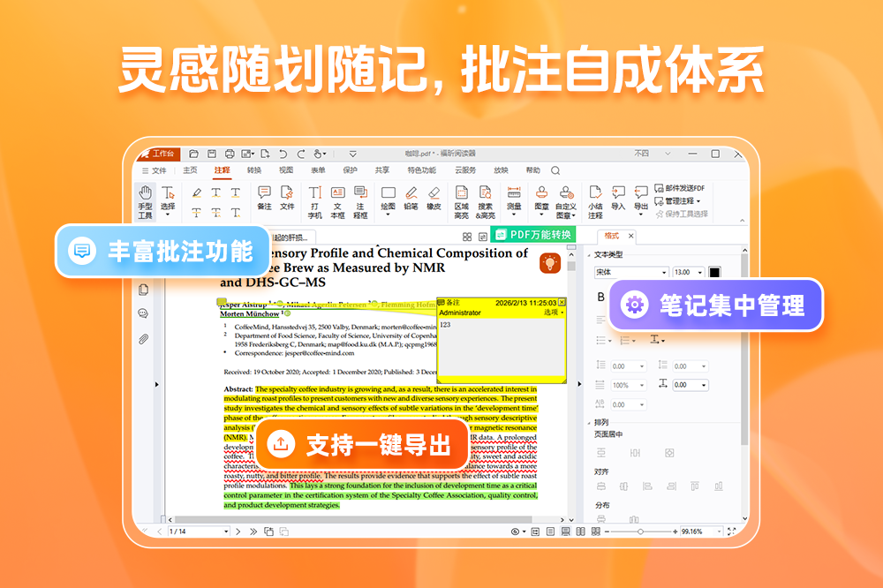Click the black font color swatch
Image resolution: width=883 pixels, height=588 pixels.
tap(713, 273)
